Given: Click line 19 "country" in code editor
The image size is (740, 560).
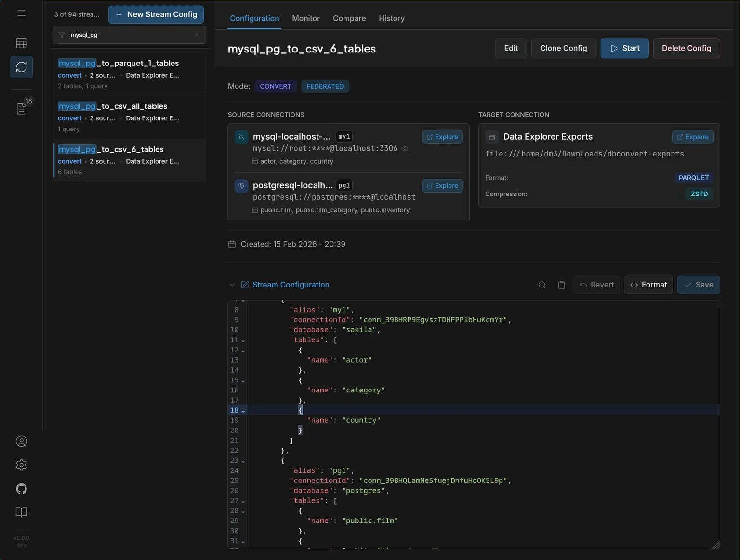Looking at the screenshot, I should (x=361, y=420).
